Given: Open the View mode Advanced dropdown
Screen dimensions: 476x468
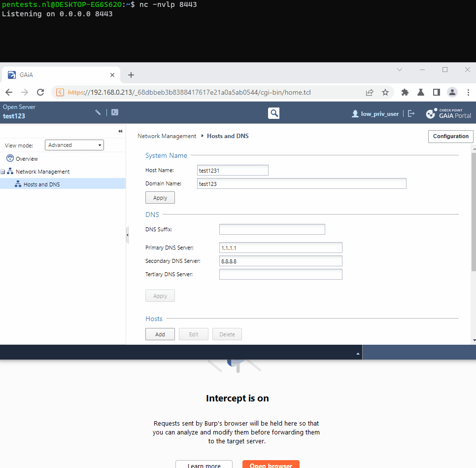Looking at the screenshot, I should coord(74,145).
